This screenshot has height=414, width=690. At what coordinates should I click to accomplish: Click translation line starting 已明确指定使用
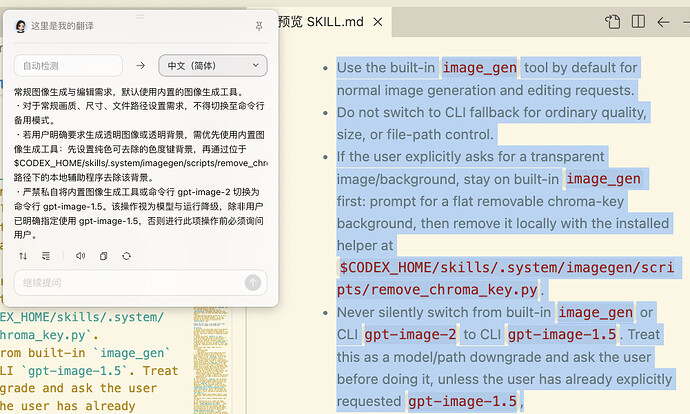139,221
